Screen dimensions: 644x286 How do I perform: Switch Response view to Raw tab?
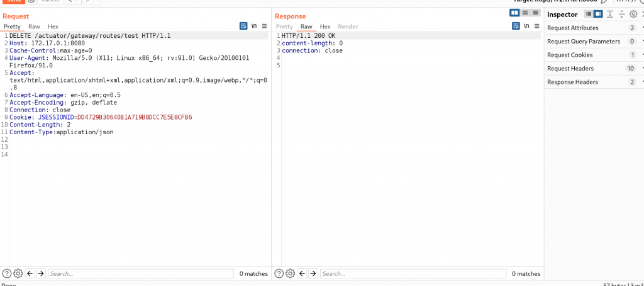point(306,26)
